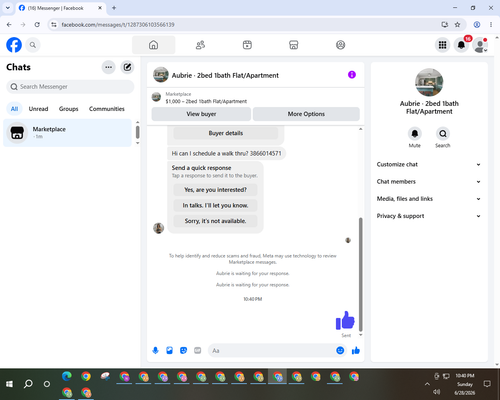Choose a GIF icon in composer
Screen dimensions: 500x400
[198, 350]
